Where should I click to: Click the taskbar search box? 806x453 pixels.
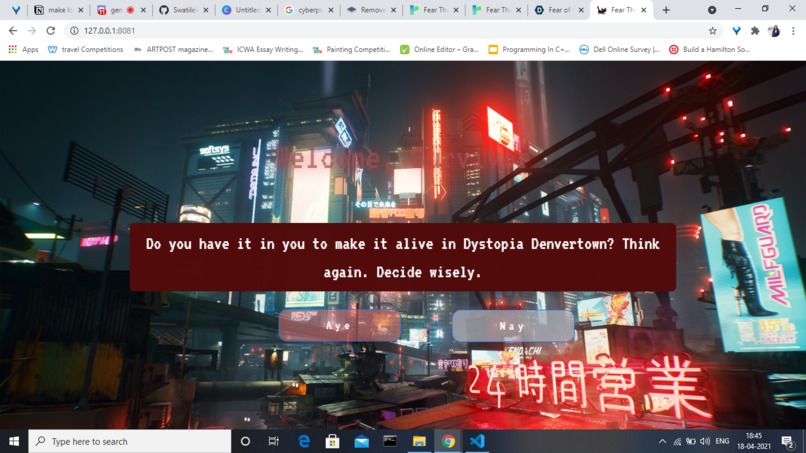[x=130, y=441]
